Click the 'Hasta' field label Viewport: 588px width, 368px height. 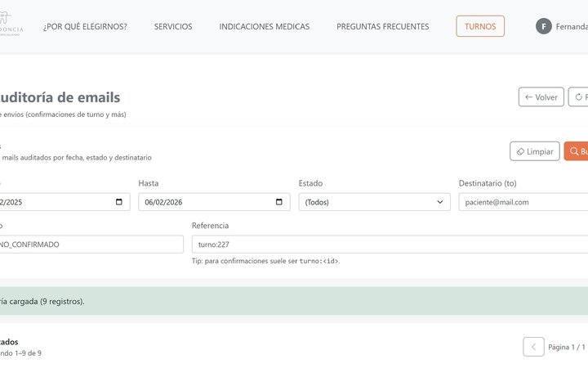coord(149,183)
